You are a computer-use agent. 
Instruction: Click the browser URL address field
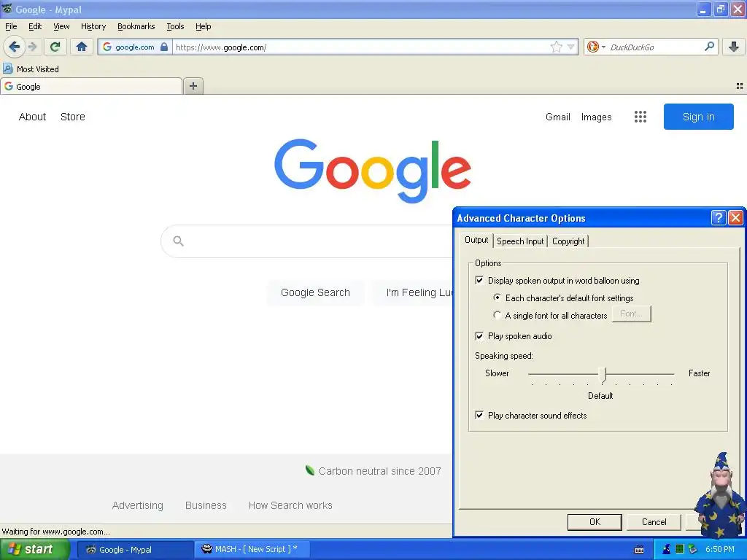pos(360,47)
